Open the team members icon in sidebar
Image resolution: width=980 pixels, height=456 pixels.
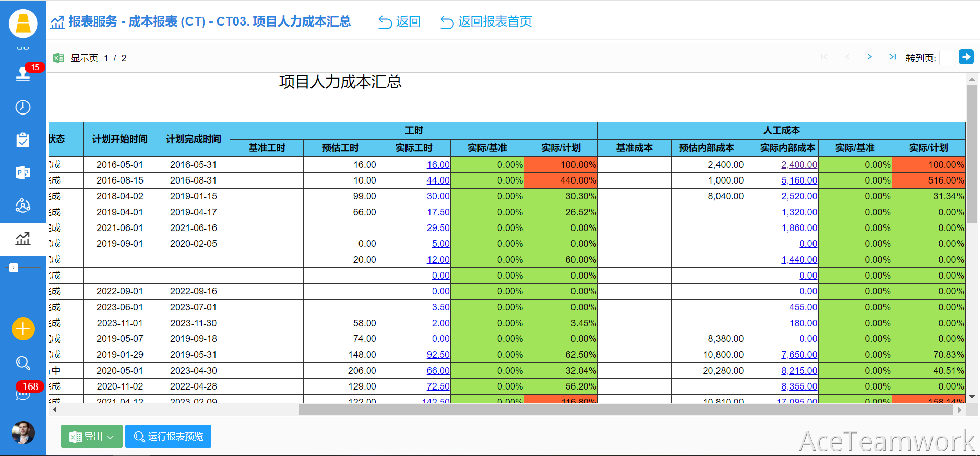click(23, 206)
